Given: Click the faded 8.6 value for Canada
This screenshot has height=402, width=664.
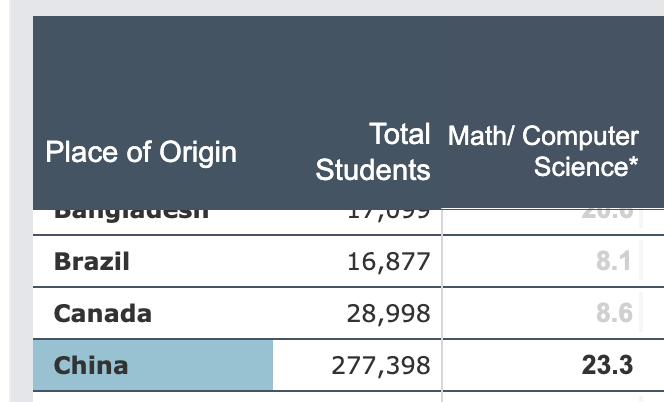Looking at the screenshot, I should click(x=612, y=314).
